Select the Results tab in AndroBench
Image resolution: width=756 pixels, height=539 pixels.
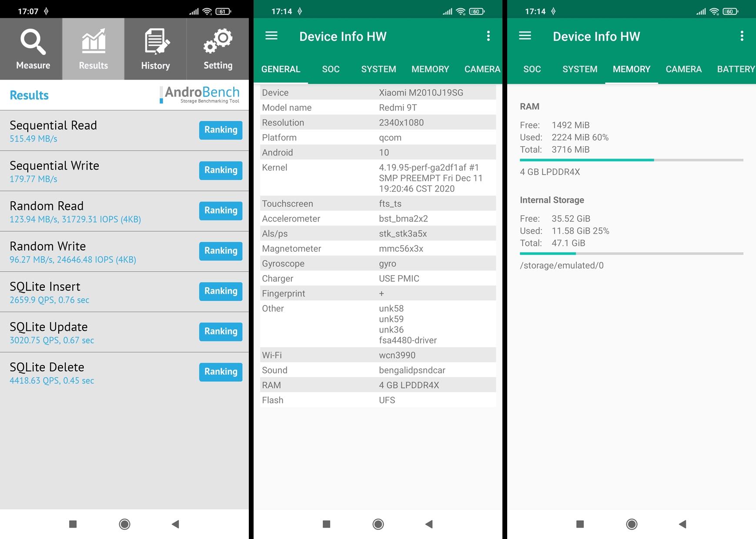(93, 49)
